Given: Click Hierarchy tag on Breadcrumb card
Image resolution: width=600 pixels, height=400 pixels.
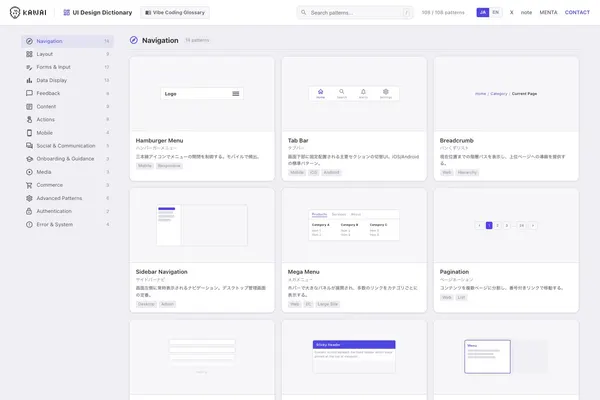Looking at the screenshot, I should 467,172.
